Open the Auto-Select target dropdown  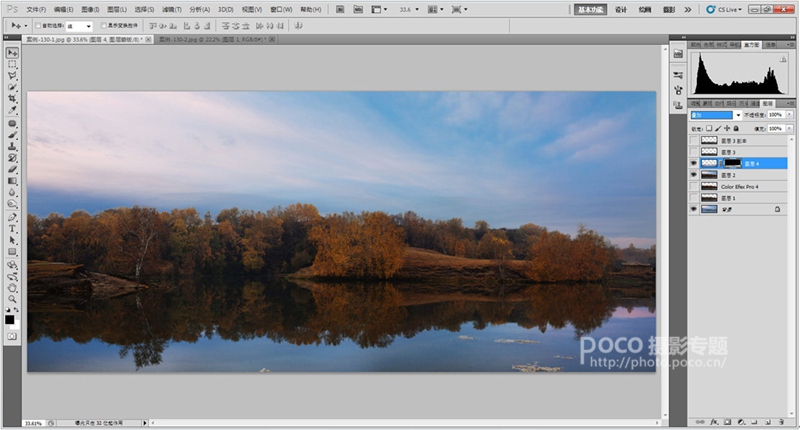pos(79,26)
